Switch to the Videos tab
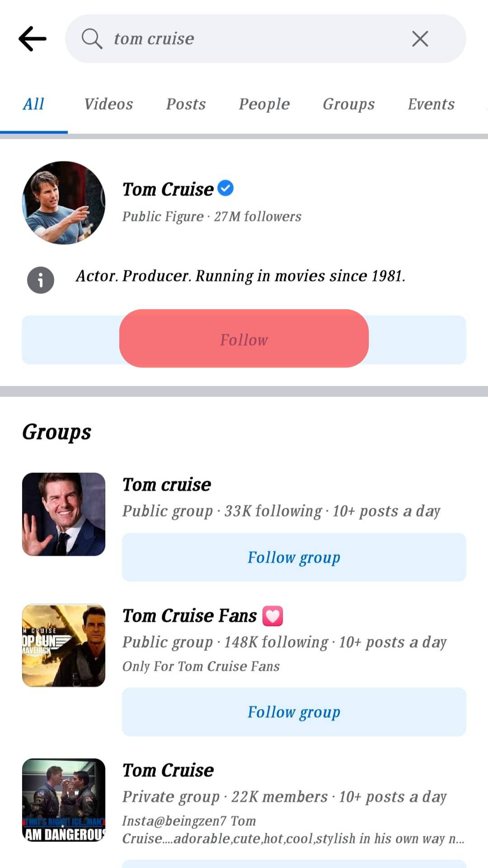The width and height of the screenshot is (488, 868). pos(108,104)
